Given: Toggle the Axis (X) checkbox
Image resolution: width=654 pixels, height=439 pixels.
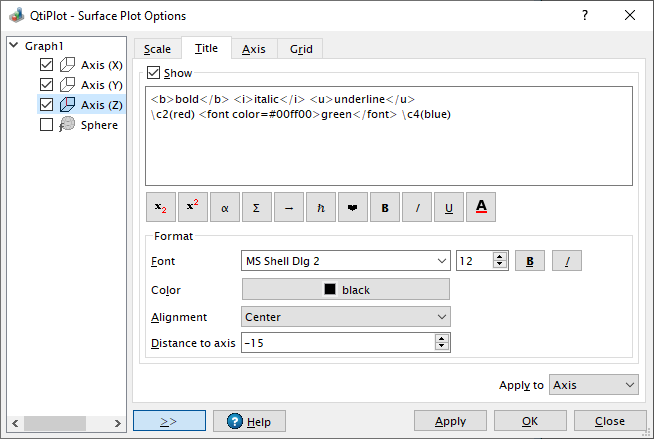Looking at the screenshot, I should (x=46, y=65).
